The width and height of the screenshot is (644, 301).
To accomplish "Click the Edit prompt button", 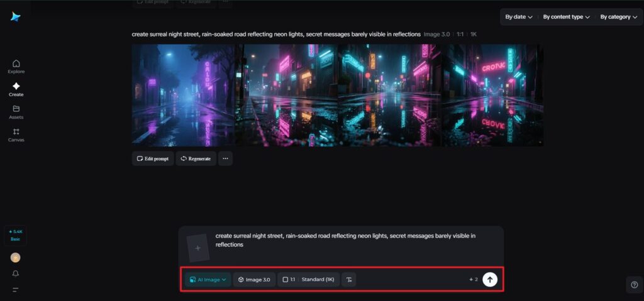I will tap(153, 158).
